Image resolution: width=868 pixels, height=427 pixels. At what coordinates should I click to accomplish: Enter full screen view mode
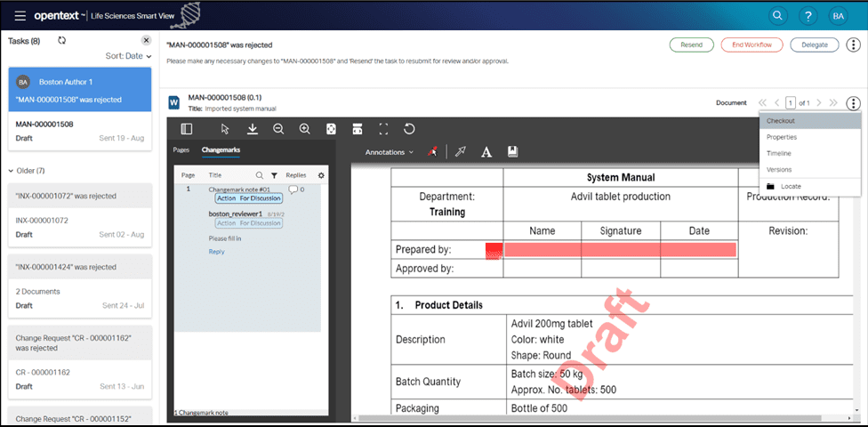coord(383,129)
